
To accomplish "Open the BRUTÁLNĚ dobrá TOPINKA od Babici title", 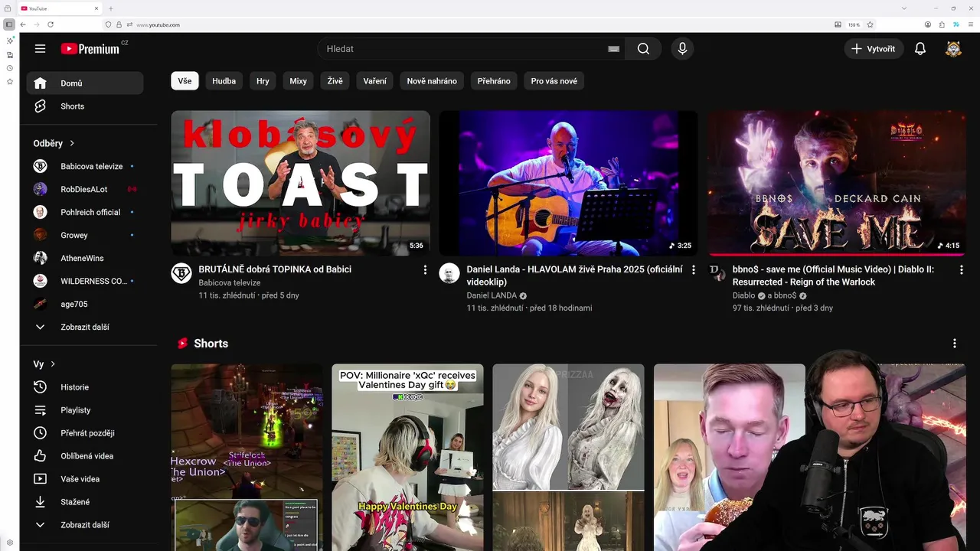I will 275,269.
